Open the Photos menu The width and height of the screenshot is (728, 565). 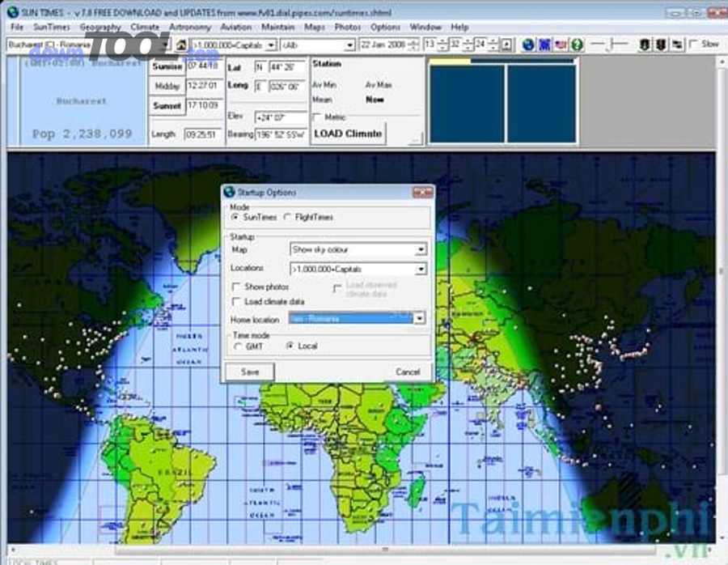(x=348, y=27)
